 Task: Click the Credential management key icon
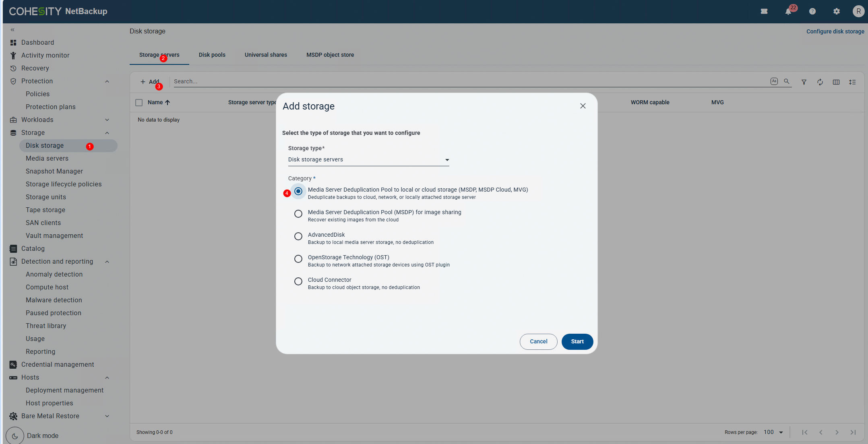pyautogui.click(x=13, y=365)
